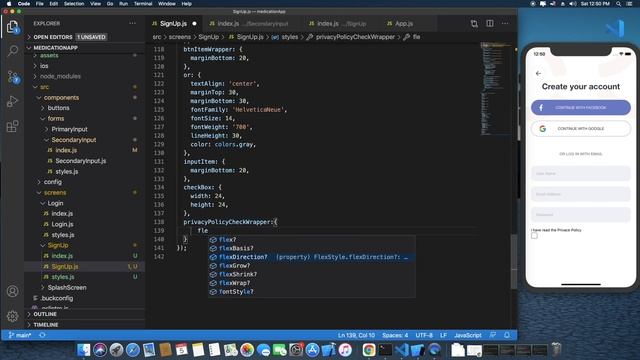
Task: Open the Go menu
Action: click(110, 4)
